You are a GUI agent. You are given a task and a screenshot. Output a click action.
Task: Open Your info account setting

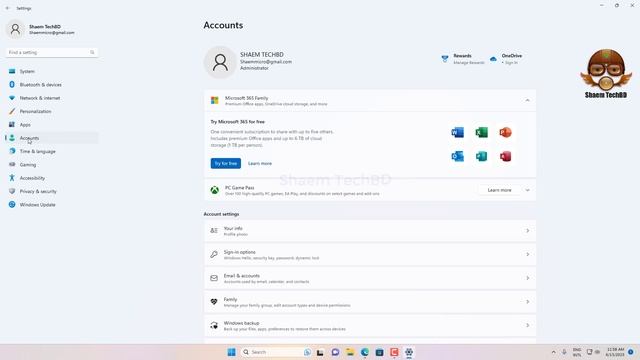click(370, 231)
